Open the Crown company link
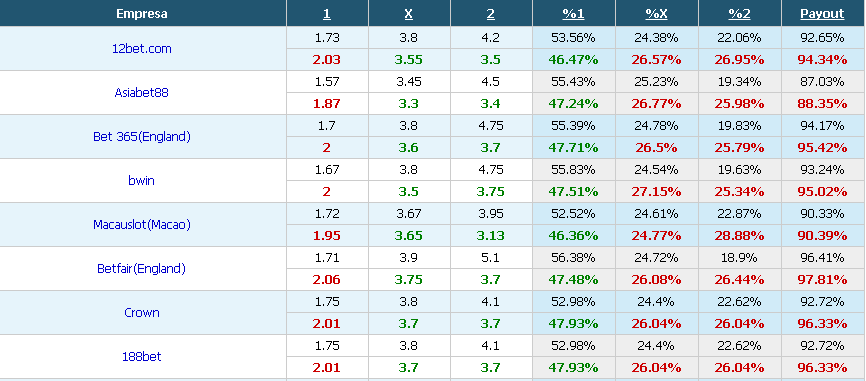This screenshot has height=381, width=866. pos(141,313)
